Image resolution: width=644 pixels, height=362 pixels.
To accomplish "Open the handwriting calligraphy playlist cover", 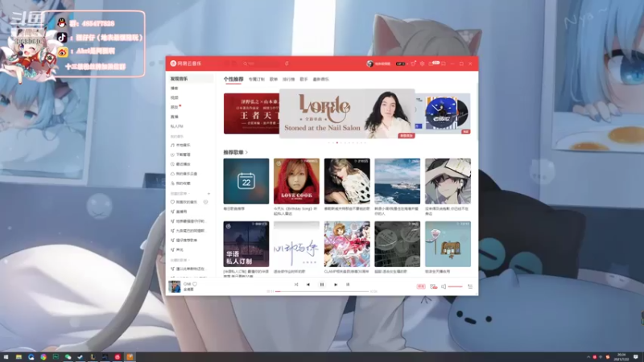I will 296,244.
